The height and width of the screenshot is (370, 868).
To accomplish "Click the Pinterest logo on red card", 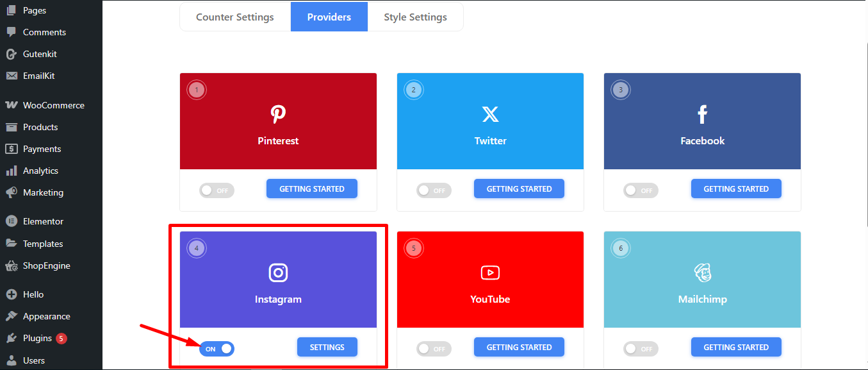I will [278, 114].
